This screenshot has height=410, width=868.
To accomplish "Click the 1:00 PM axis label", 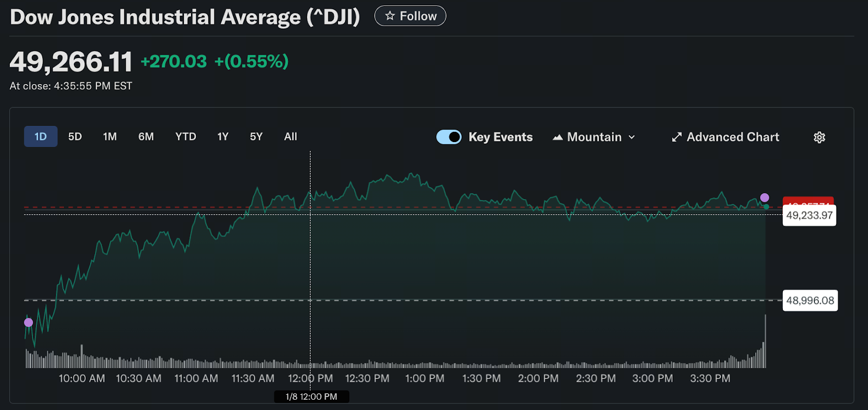I will coord(425,379).
